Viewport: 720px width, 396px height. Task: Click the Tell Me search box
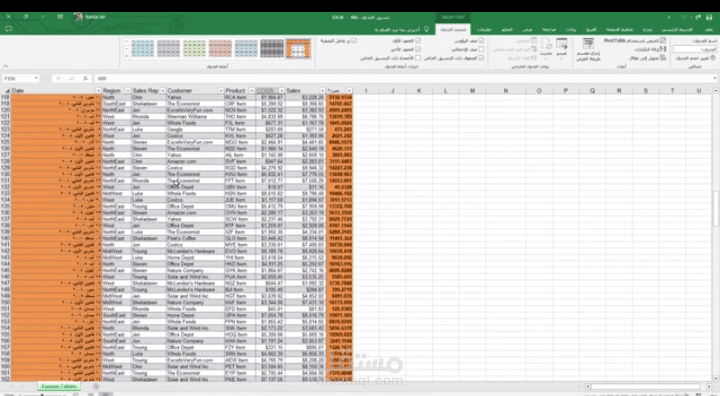[398, 29]
